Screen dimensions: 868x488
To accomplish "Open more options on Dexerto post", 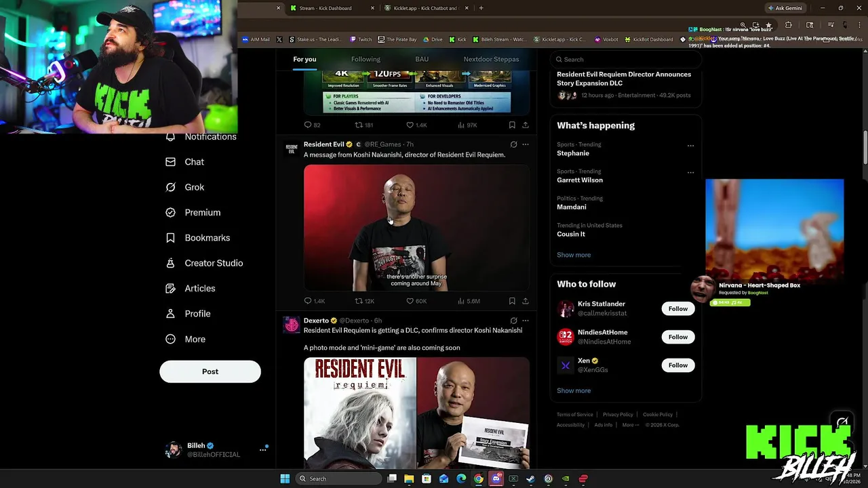I will coord(525,321).
